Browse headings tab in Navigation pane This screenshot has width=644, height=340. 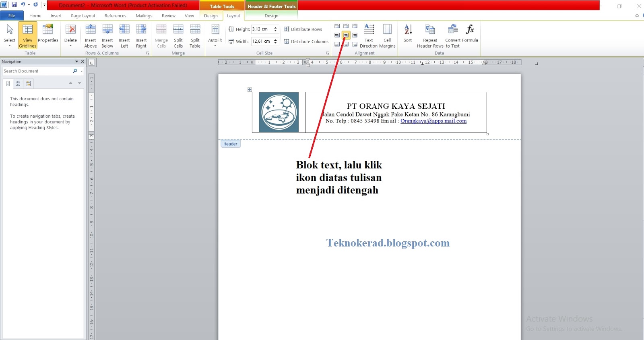click(8, 83)
